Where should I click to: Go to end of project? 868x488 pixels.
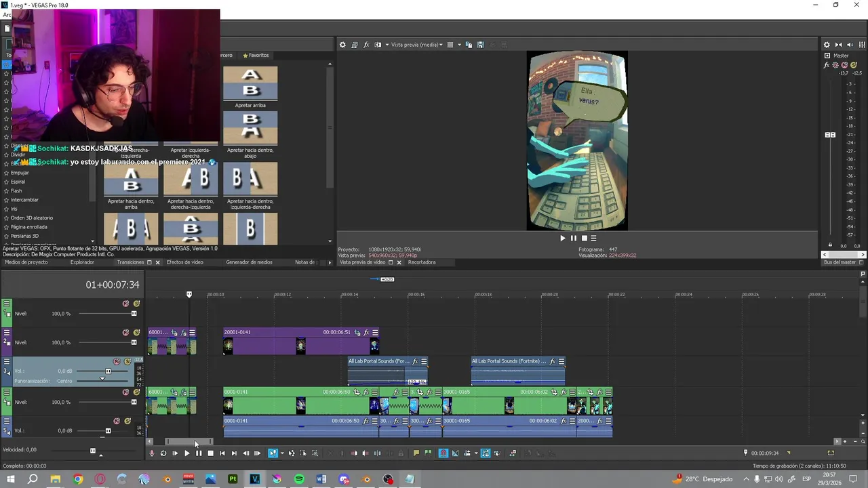click(x=234, y=453)
